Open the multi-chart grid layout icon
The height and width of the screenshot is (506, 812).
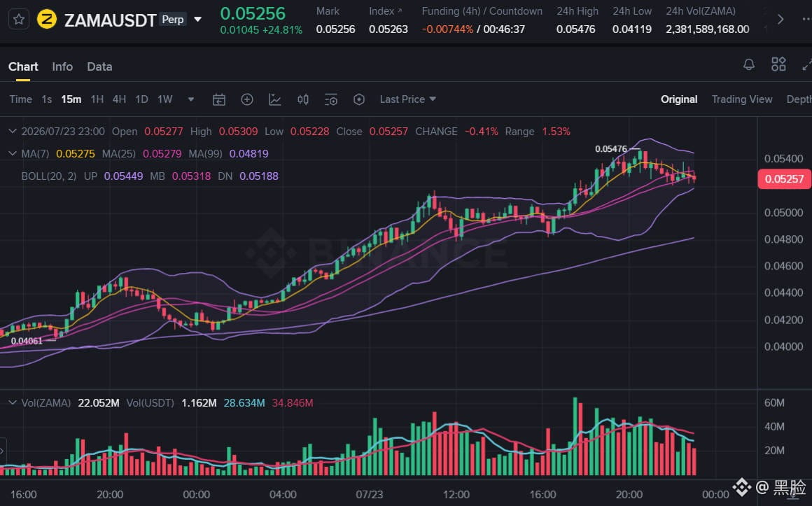coord(778,65)
